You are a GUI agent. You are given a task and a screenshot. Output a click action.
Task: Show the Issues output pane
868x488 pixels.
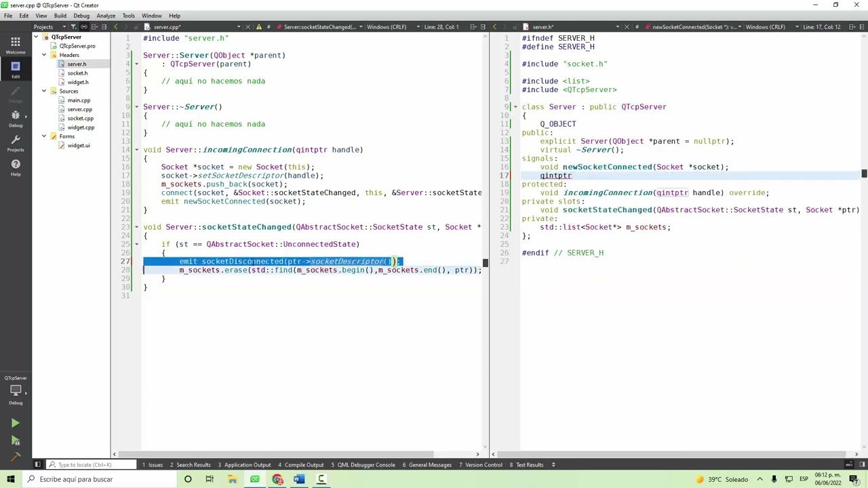pyautogui.click(x=153, y=465)
